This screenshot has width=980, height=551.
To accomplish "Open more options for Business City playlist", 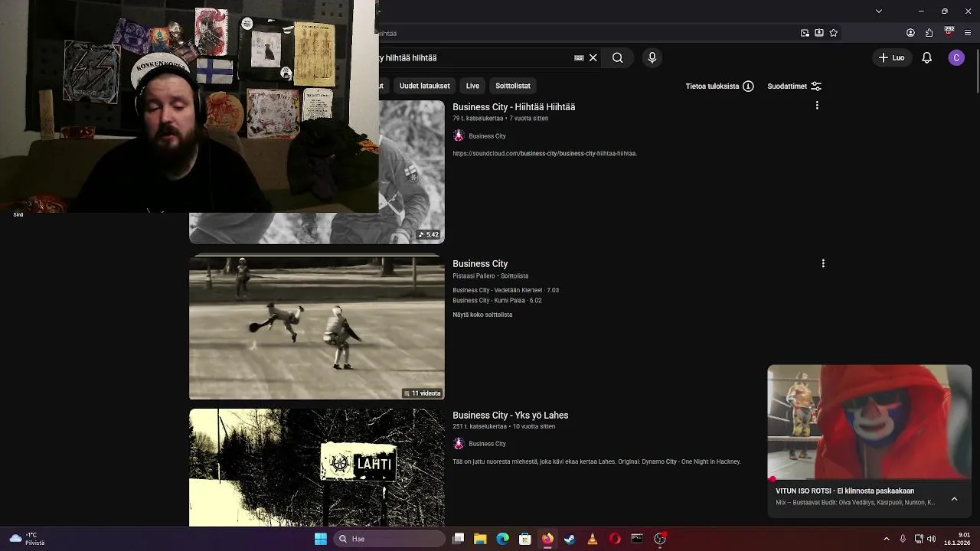I will (x=823, y=263).
